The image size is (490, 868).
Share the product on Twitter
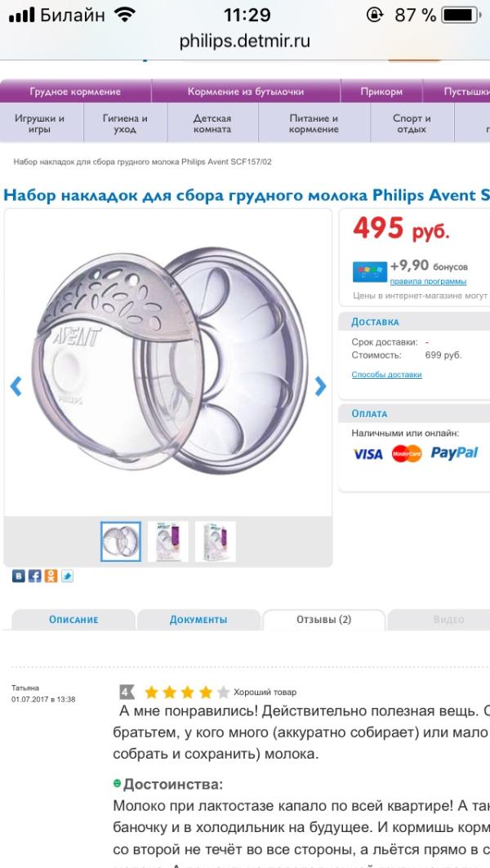67,576
